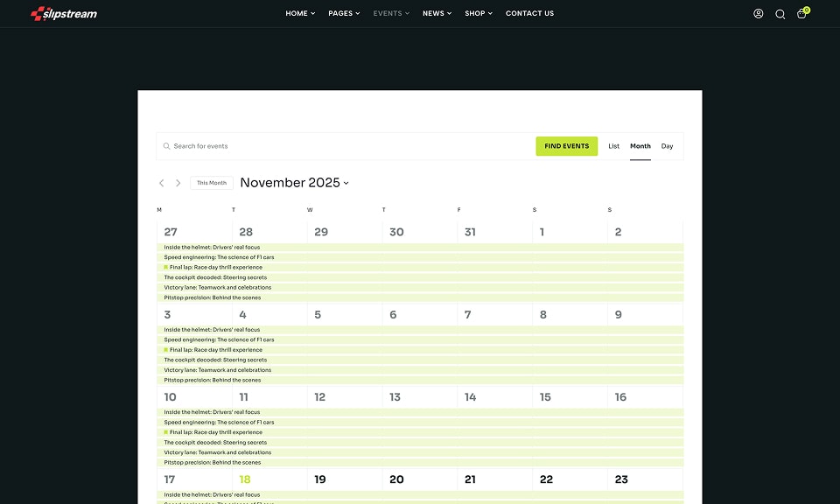
Task: Open the shopping cart icon
Action: tap(801, 14)
